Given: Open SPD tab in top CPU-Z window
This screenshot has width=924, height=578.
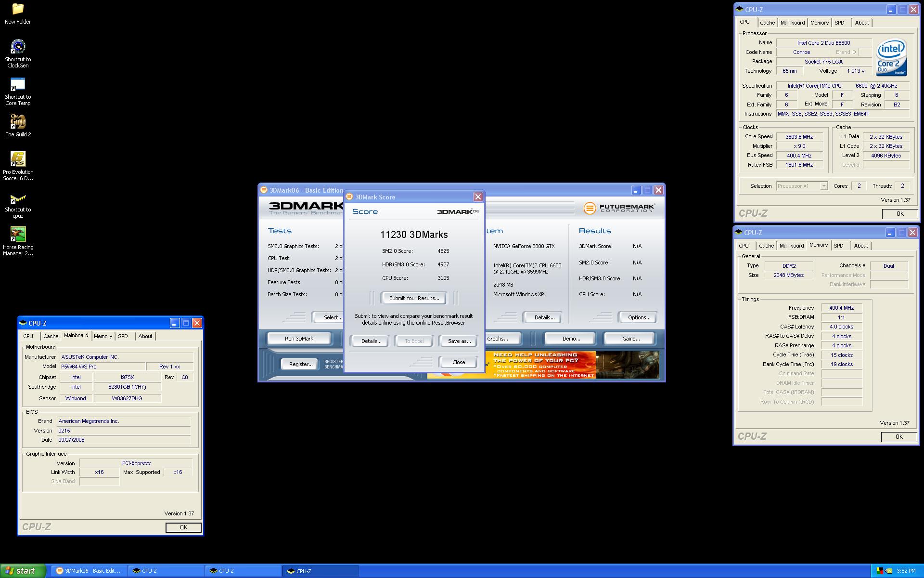Looking at the screenshot, I should [839, 23].
